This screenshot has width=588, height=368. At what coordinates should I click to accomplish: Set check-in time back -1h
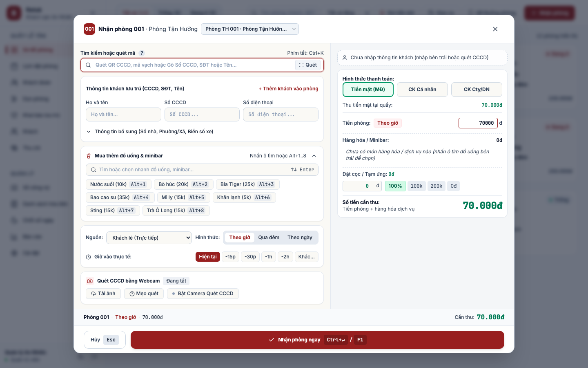coord(269,257)
